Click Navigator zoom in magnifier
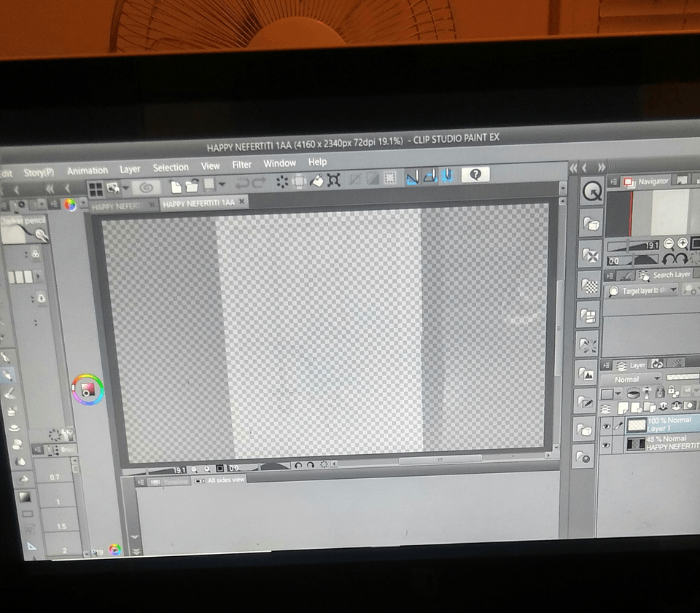The image size is (700, 613). (x=682, y=243)
